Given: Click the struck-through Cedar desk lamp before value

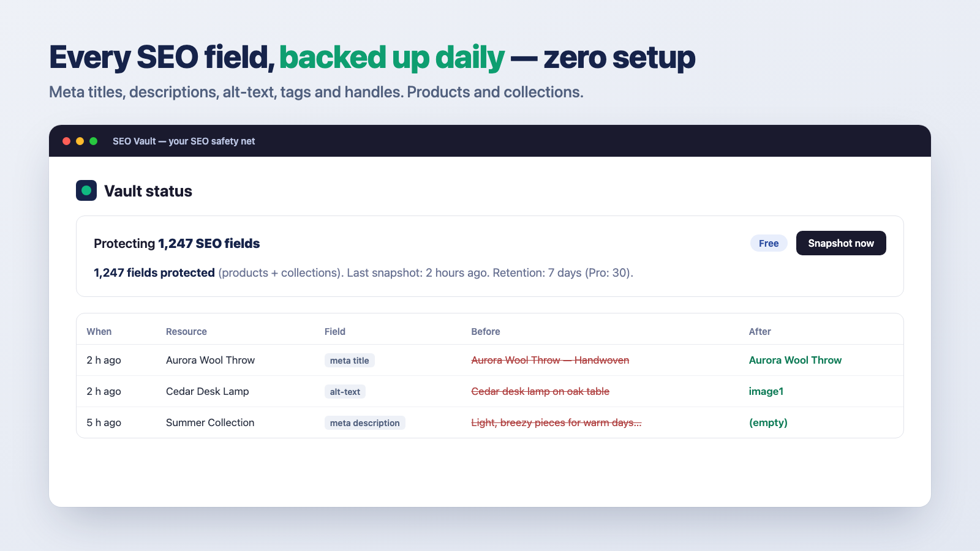Looking at the screenshot, I should point(540,391).
